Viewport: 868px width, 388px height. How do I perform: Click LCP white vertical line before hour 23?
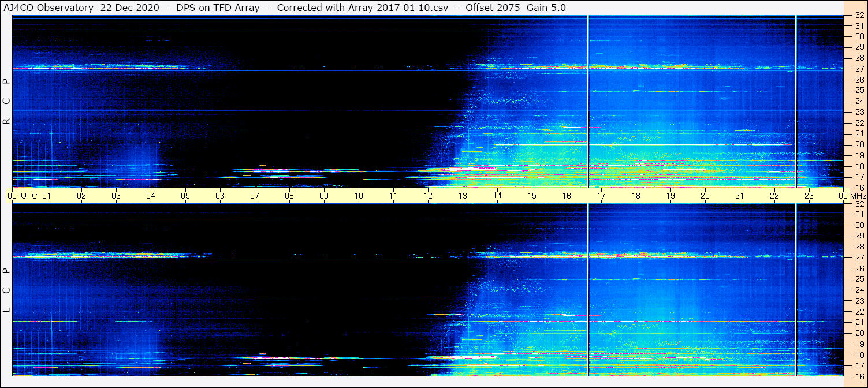pos(796,290)
